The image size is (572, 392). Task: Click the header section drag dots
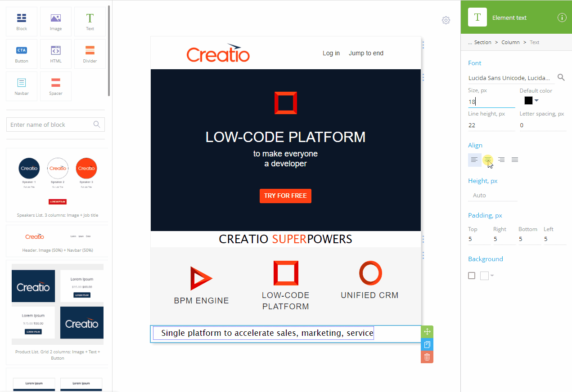(x=423, y=45)
